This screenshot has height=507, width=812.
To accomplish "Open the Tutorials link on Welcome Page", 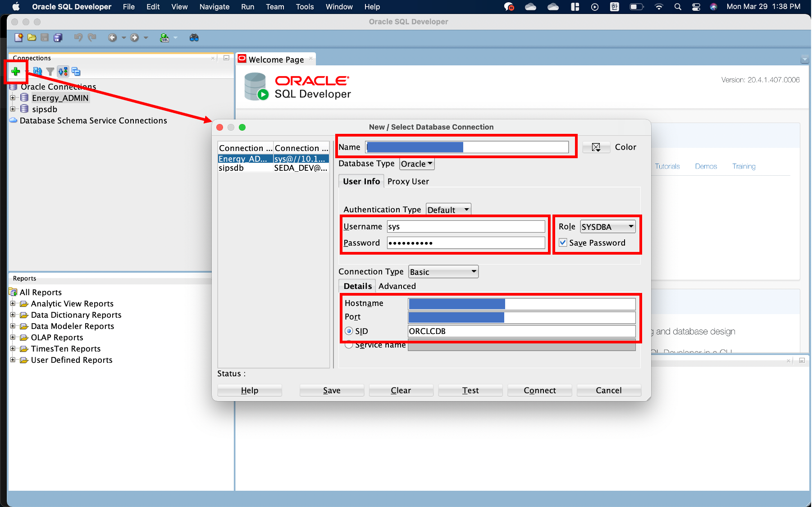I will coord(667,166).
